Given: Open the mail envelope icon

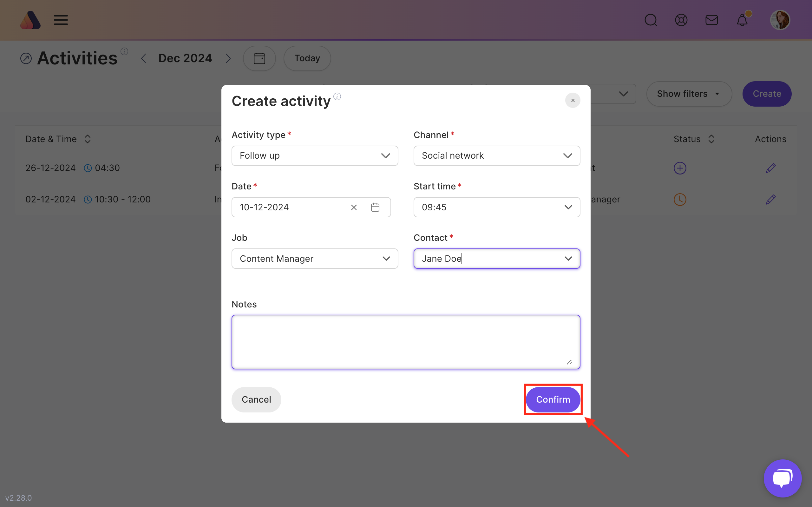Looking at the screenshot, I should [711, 20].
